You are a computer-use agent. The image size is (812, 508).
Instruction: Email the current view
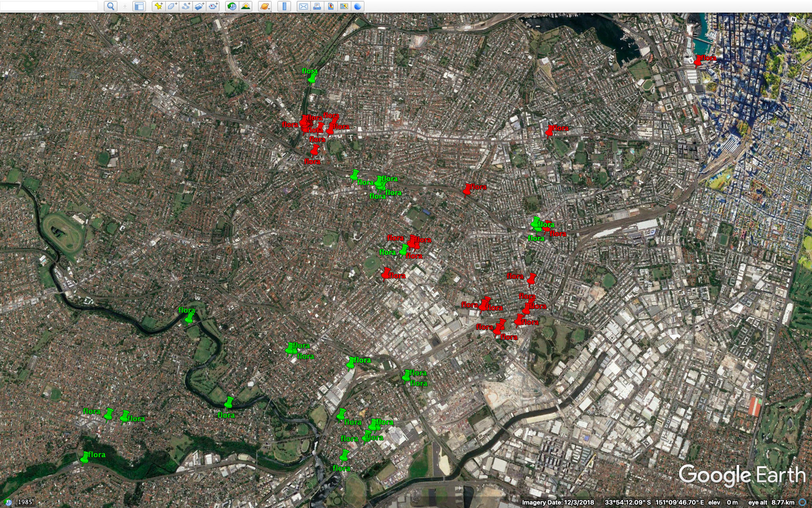[x=303, y=6]
